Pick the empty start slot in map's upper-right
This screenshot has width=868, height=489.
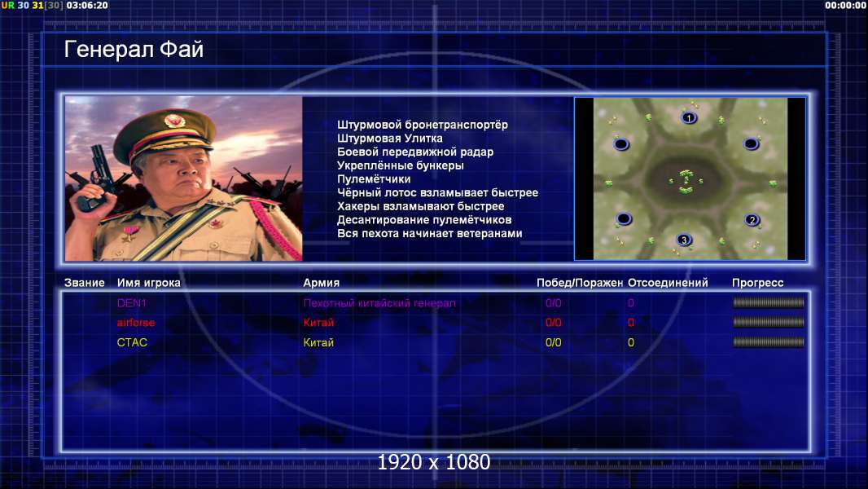pos(751,144)
